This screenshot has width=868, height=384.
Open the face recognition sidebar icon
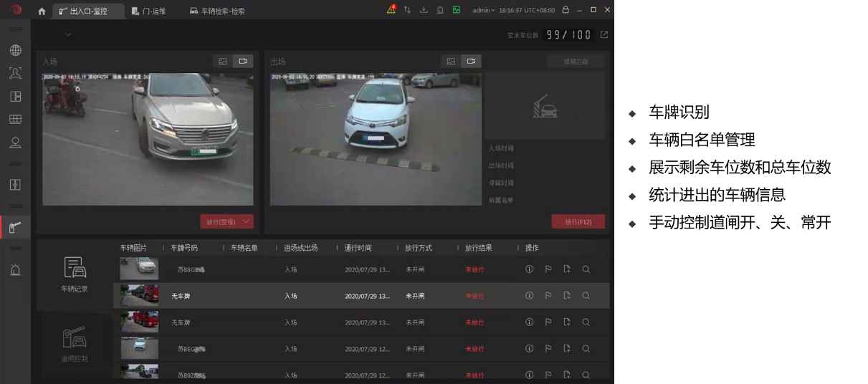15,73
